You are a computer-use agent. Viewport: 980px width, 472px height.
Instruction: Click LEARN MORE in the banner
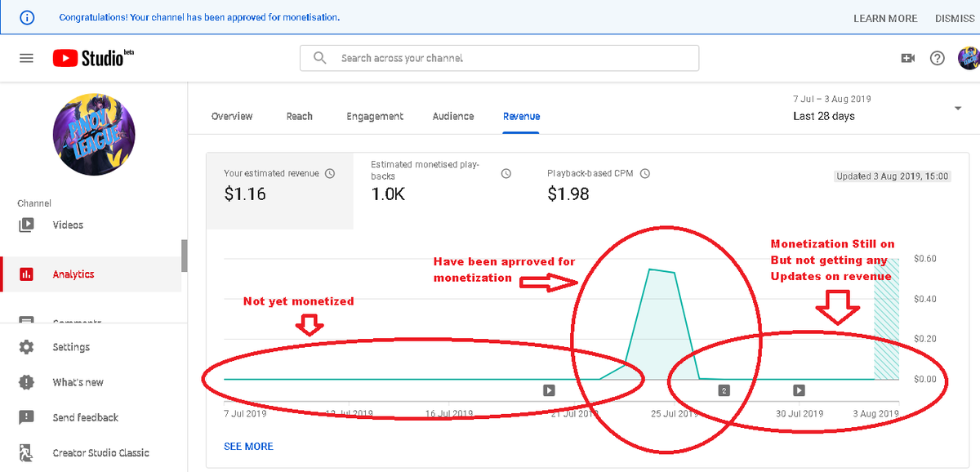(885, 18)
